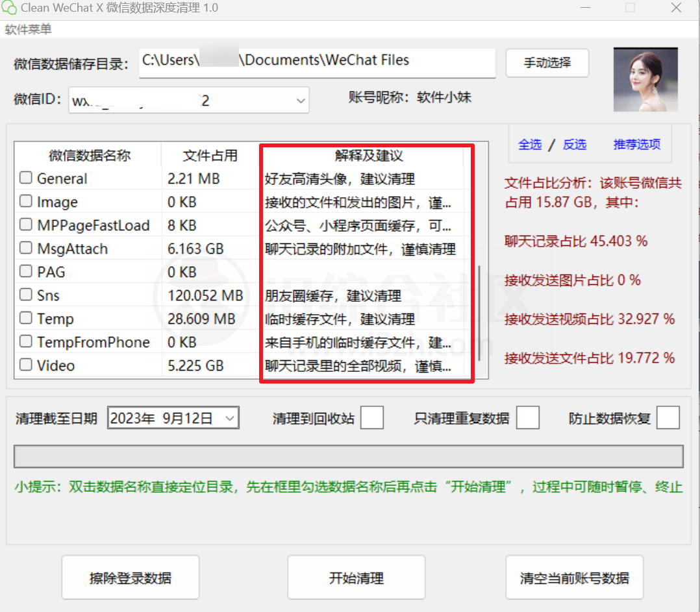Click the cleaning progress bar
The width and height of the screenshot is (700, 612).
point(349,456)
